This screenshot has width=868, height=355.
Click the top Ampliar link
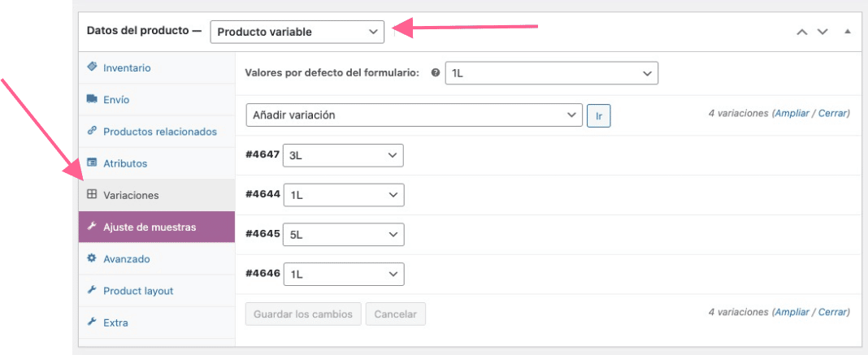792,113
